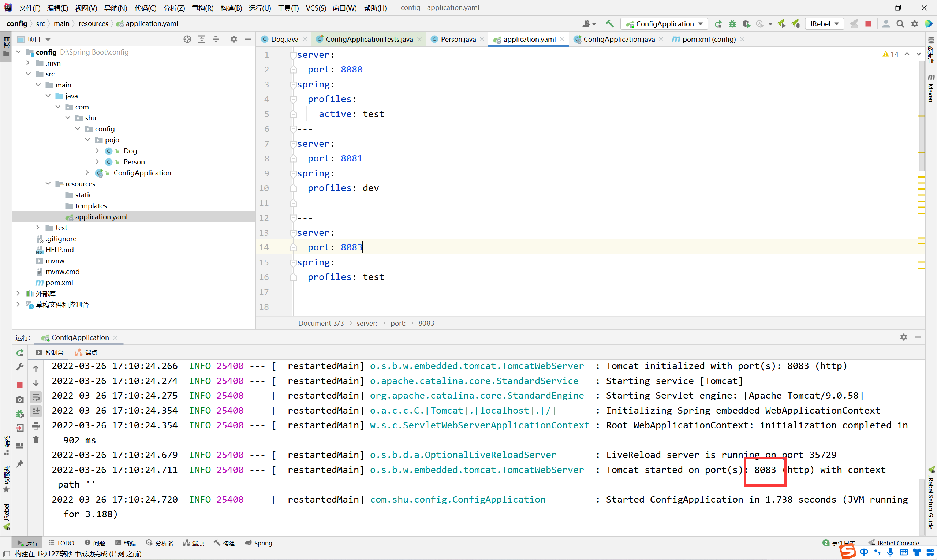
Task: Go to the next highlighted problem arrow
Action: click(x=918, y=54)
